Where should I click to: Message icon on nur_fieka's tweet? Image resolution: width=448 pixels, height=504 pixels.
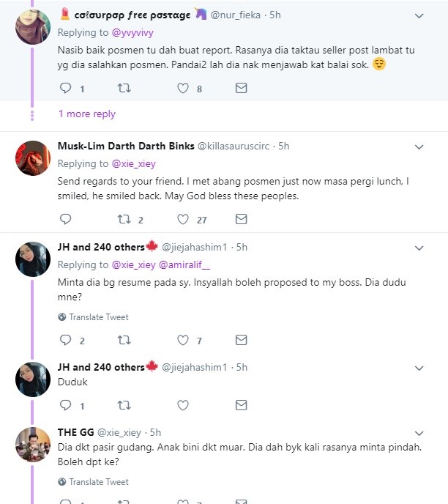(x=241, y=89)
